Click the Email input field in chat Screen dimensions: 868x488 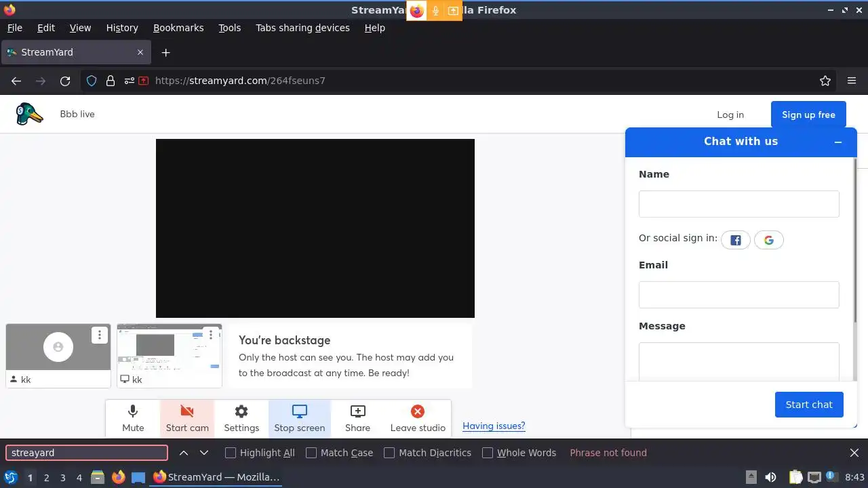(x=739, y=295)
